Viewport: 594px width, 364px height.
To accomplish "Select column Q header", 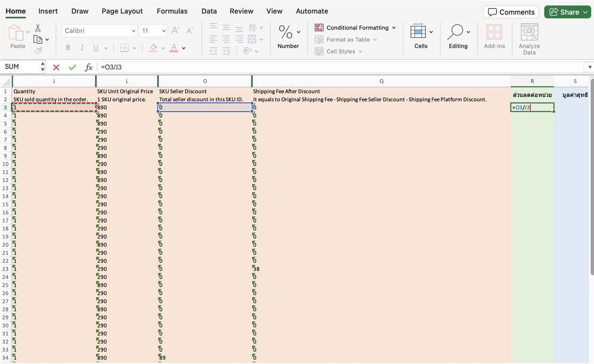I will [x=381, y=81].
